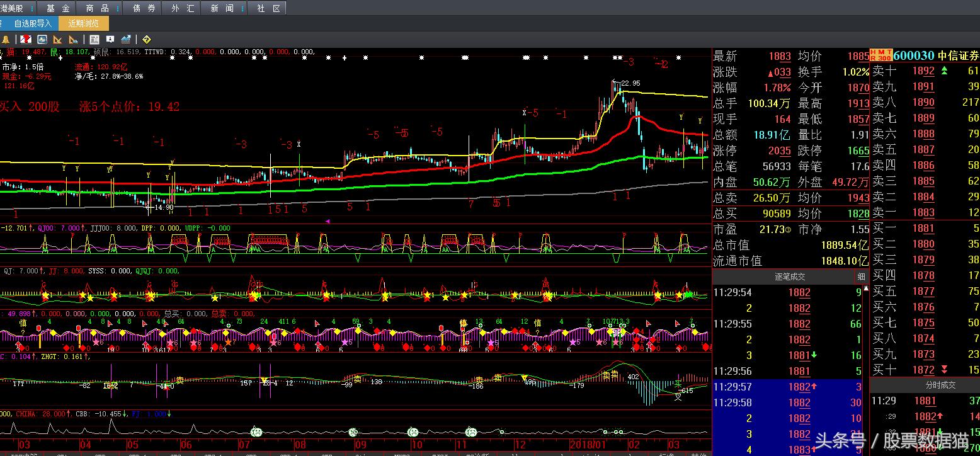The image size is (980, 456).
Task: Expand the 港美股 tab dropdown dots
Action: click(32, 8)
